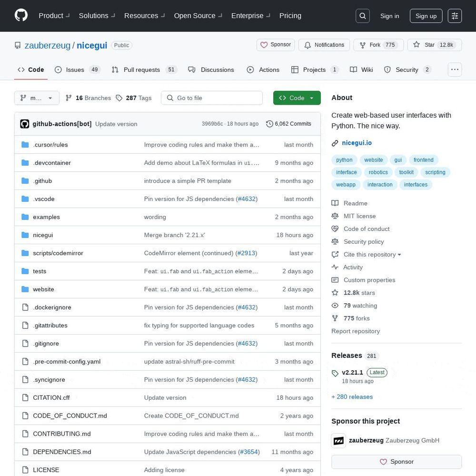Viewport: 476px width, 476px height.
Task: Open the tests folder
Action: click(40, 271)
